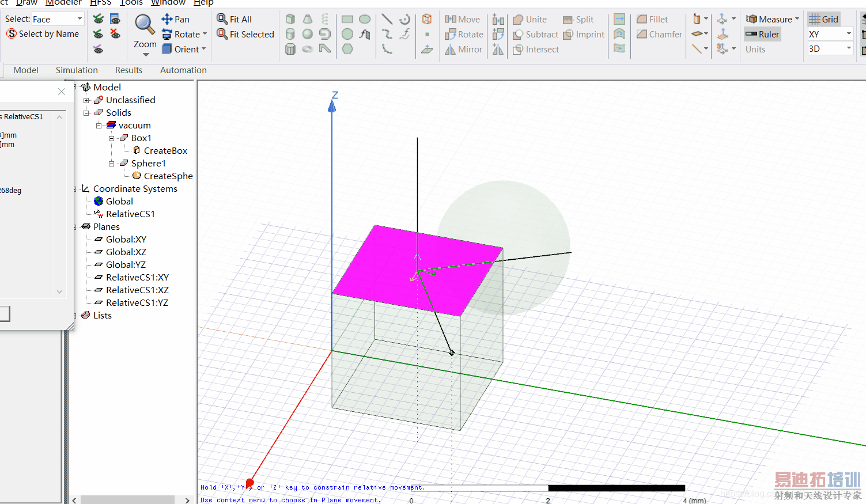This screenshot has height=504, width=866.
Task: Select the Draw Cone primitive icon
Action: click(308, 19)
